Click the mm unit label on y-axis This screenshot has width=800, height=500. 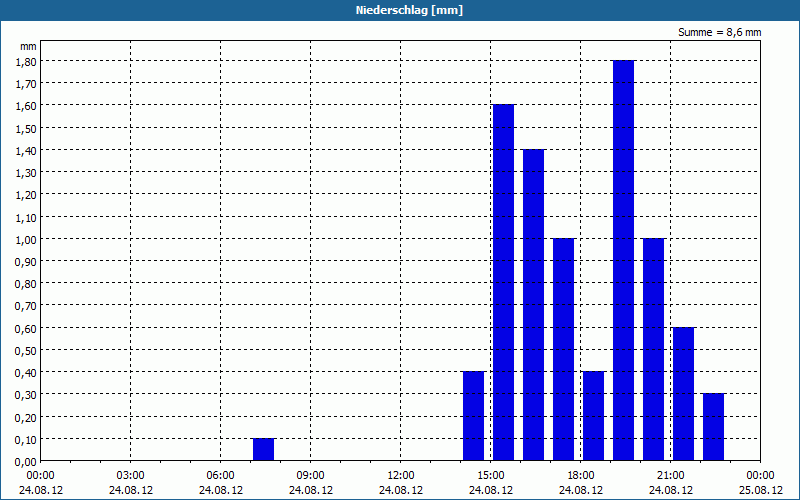coord(29,47)
